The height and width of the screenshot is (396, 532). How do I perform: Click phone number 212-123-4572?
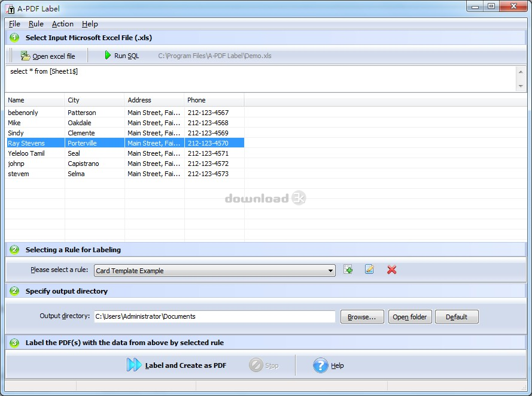click(208, 164)
